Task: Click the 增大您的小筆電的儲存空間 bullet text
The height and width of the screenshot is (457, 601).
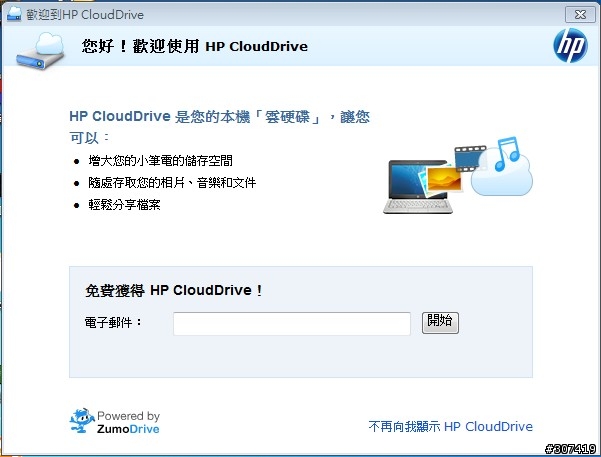Action: (x=160, y=161)
